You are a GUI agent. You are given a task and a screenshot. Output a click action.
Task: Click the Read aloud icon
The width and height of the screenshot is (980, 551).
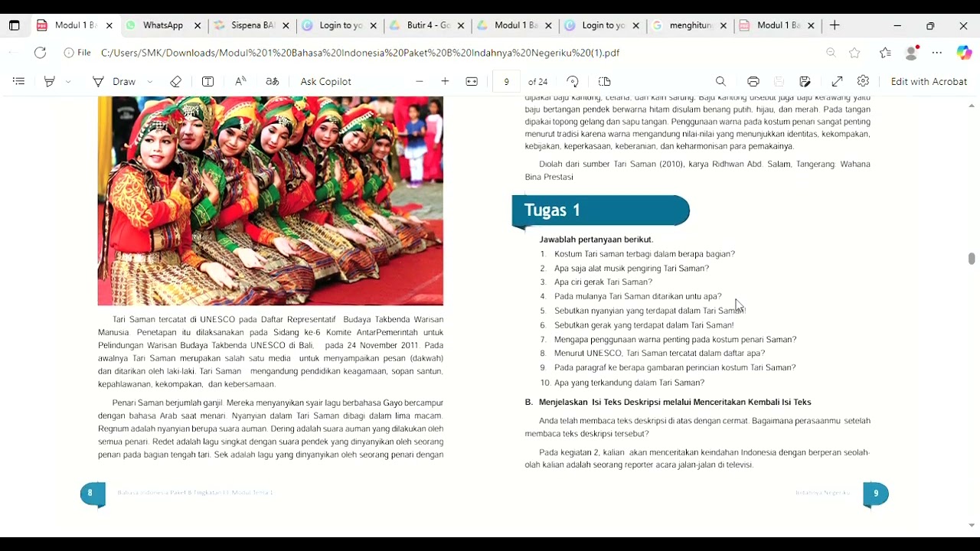tap(240, 81)
